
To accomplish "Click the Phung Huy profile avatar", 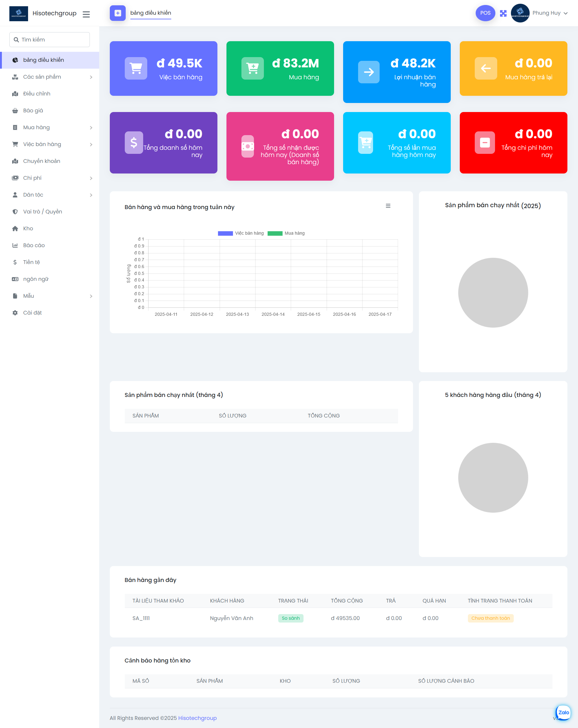I will pos(520,13).
